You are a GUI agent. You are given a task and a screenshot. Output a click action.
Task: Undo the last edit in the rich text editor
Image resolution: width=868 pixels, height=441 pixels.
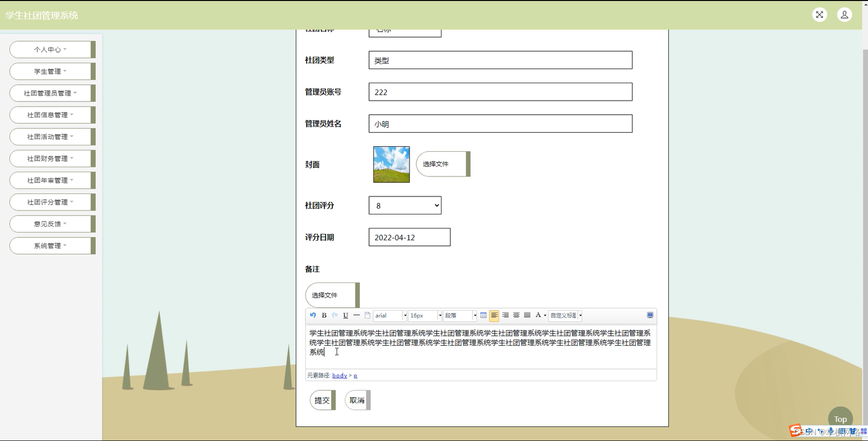click(x=312, y=315)
